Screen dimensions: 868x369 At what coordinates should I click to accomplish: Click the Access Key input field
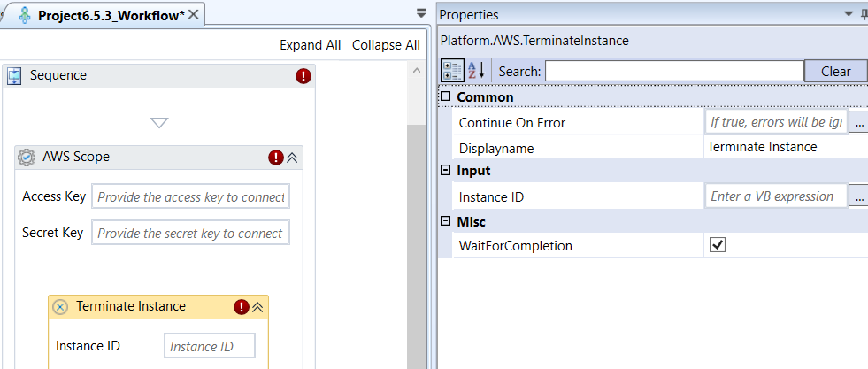[190, 197]
